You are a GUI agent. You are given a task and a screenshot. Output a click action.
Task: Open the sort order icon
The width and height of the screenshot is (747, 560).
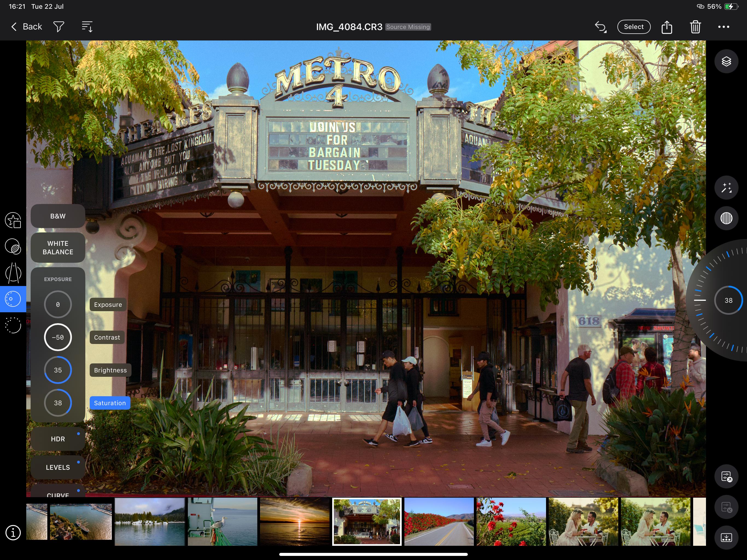pos(87,27)
